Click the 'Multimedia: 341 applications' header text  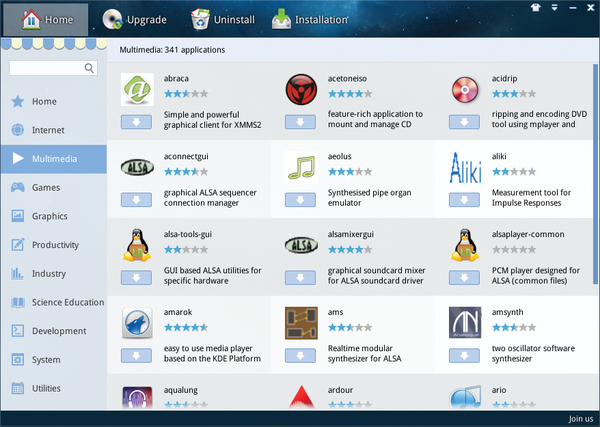(172, 50)
